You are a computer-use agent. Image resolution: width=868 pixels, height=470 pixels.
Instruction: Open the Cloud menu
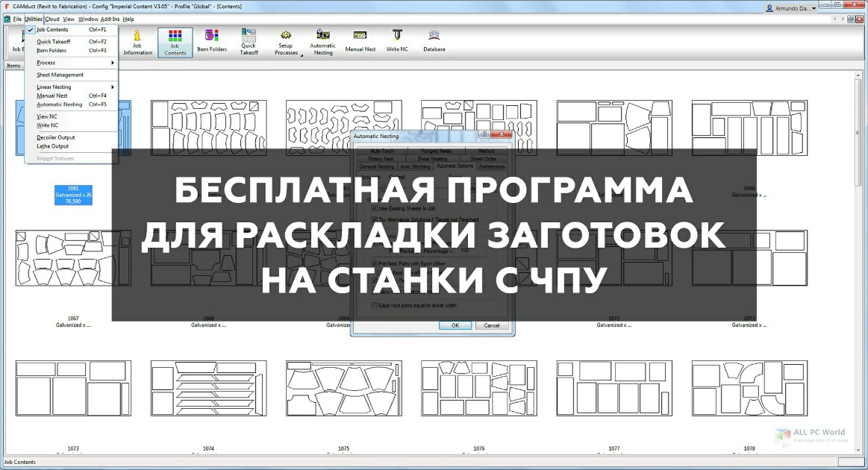52,19
